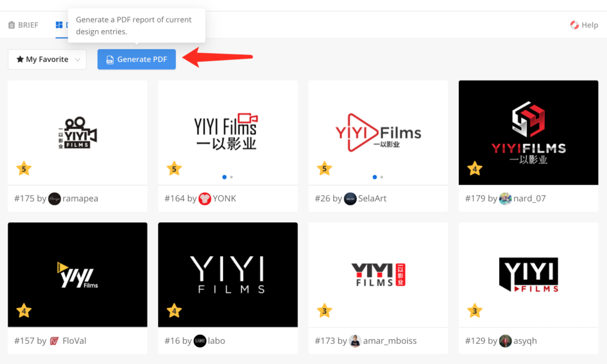Click FloVal's avatar icon
This screenshot has width=607, height=364.
[55, 341]
